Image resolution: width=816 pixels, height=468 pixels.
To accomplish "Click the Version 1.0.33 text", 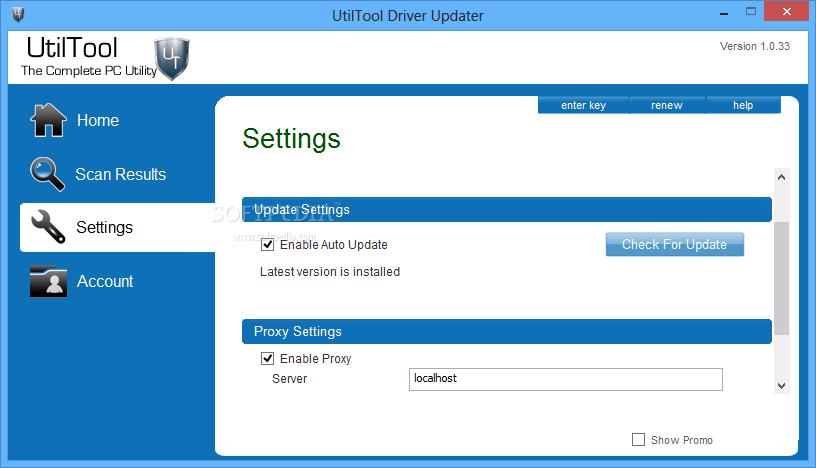I will coord(755,46).
